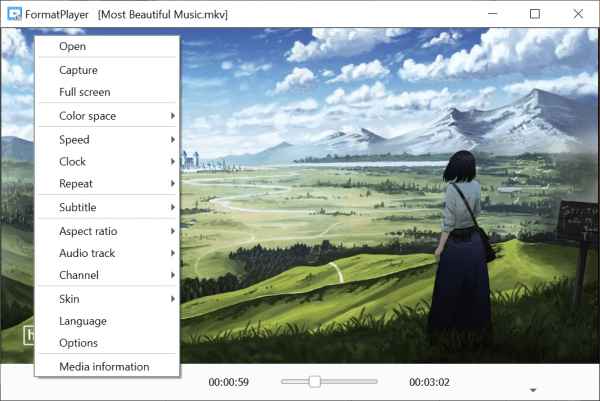Open Options from the context menu
600x401 pixels.
point(107,342)
